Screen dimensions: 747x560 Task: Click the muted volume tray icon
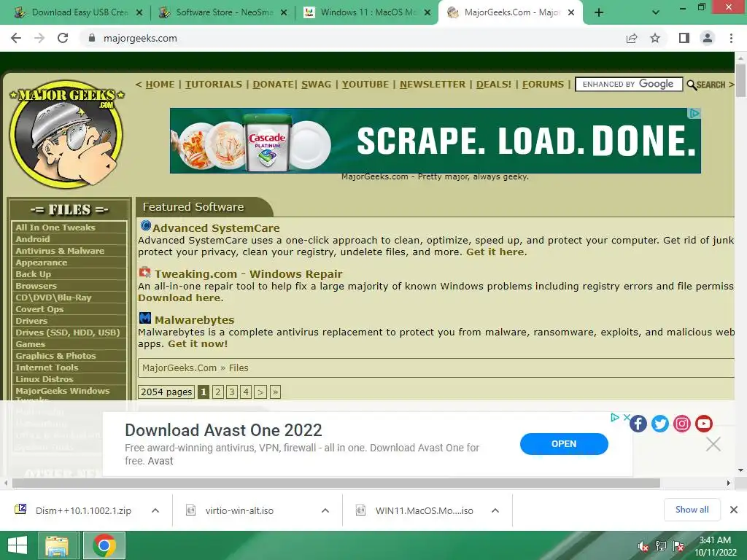click(643, 546)
